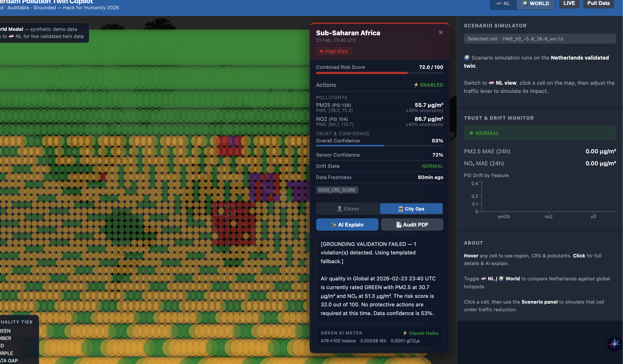623x364 pixels.
Task: Switch to the Citizen tab
Action: click(348, 209)
